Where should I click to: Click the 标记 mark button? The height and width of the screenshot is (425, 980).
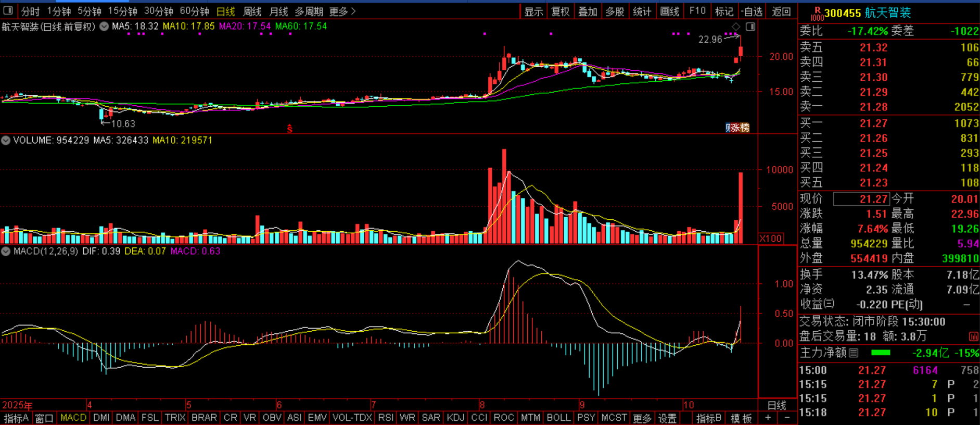tap(724, 11)
